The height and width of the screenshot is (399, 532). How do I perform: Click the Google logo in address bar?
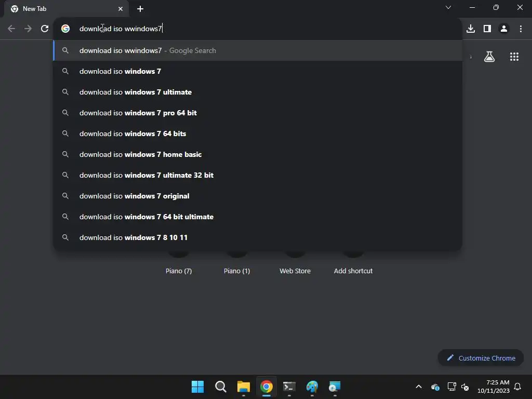point(65,29)
